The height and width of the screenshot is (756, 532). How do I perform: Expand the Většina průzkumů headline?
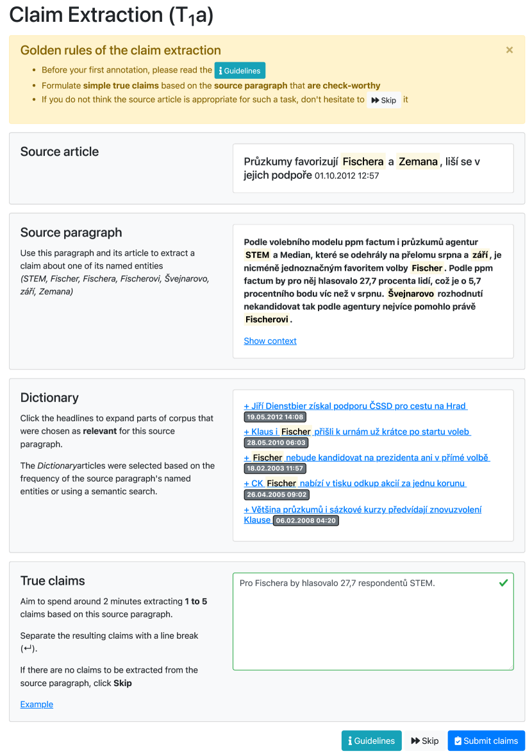(x=362, y=510)
